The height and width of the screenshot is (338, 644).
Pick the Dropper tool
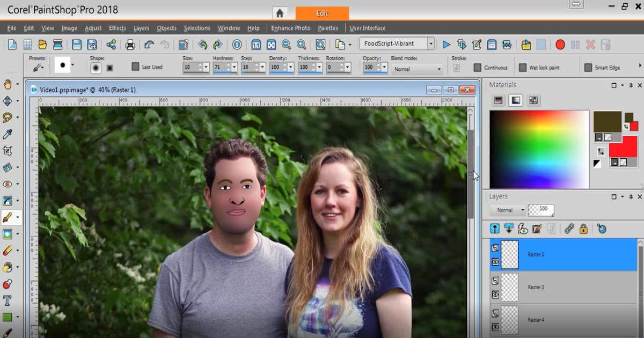8,134
